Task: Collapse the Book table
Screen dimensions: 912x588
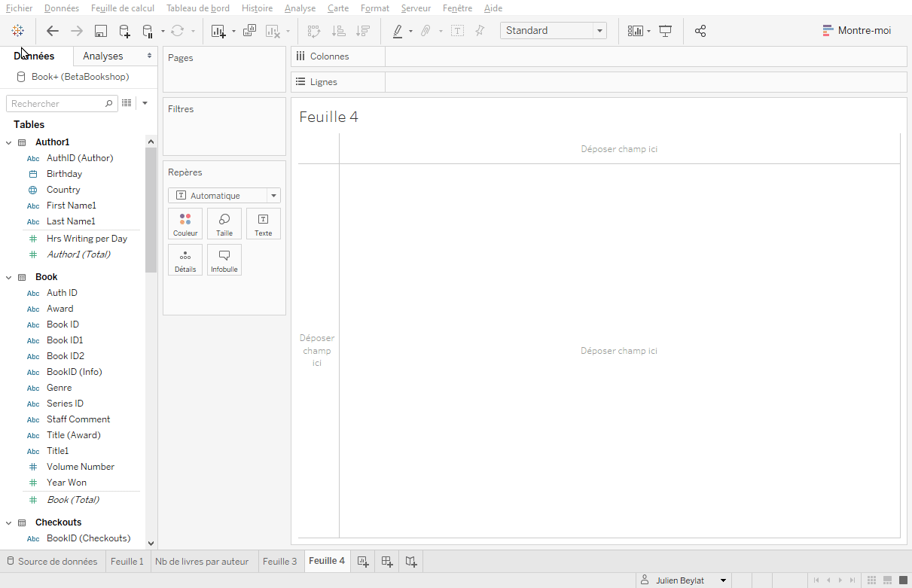Action: 9,277
